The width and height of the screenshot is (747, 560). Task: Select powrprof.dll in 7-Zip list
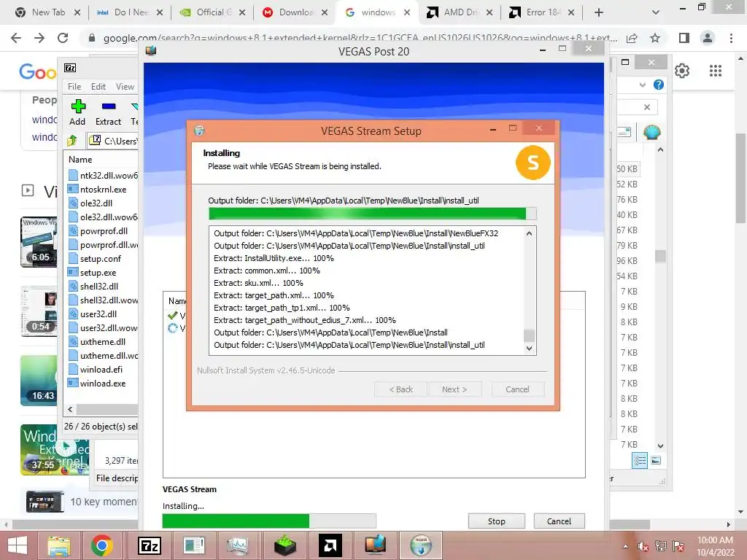[104, 231]
